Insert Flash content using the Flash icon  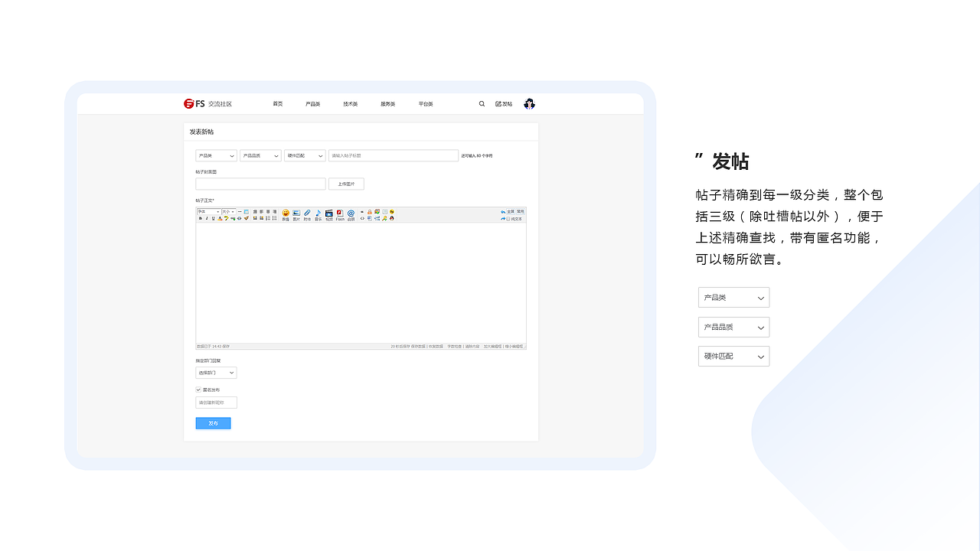tap(339, 214)
